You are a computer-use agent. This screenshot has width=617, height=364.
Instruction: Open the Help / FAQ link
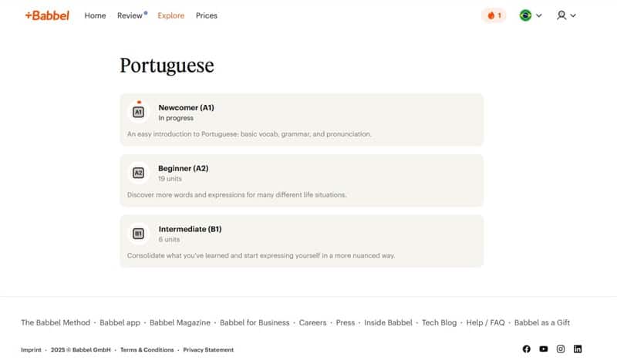pyautogui.click(x=485, y=322)
